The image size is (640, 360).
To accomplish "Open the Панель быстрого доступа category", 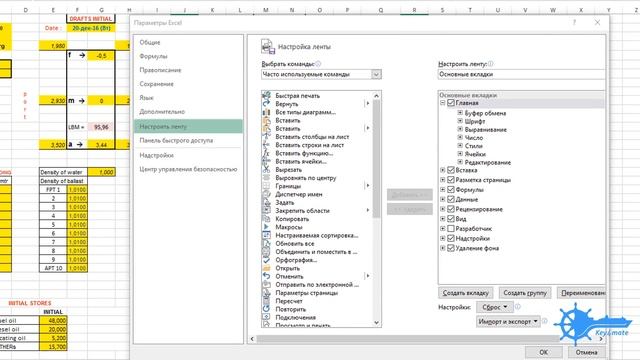I will pyautogui.click(x=176, y=140).
